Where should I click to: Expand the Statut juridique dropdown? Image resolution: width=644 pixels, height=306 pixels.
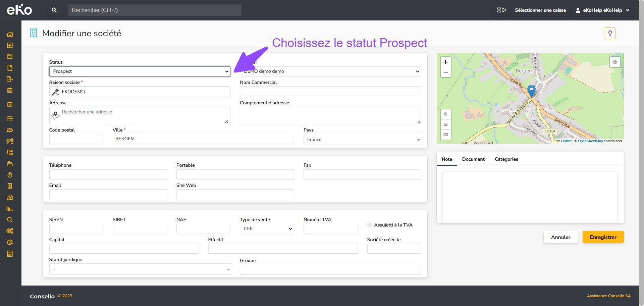tap(140, 269)
